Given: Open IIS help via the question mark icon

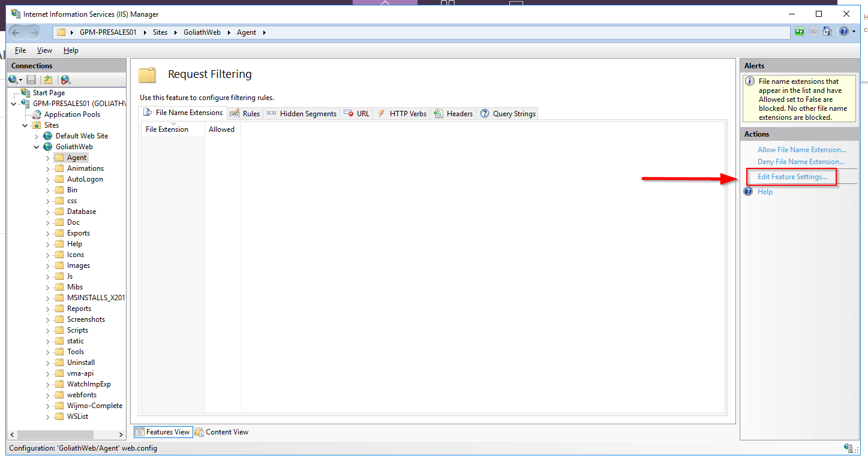Looking at the screenshot, I should (843, 31).
